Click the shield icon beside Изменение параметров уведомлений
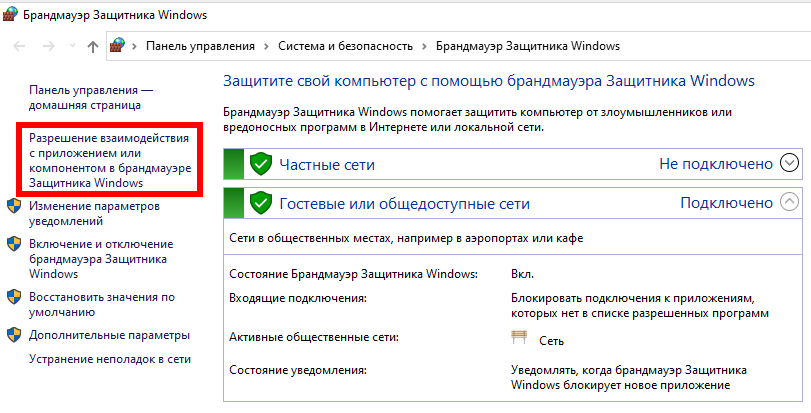 [14, 206]
